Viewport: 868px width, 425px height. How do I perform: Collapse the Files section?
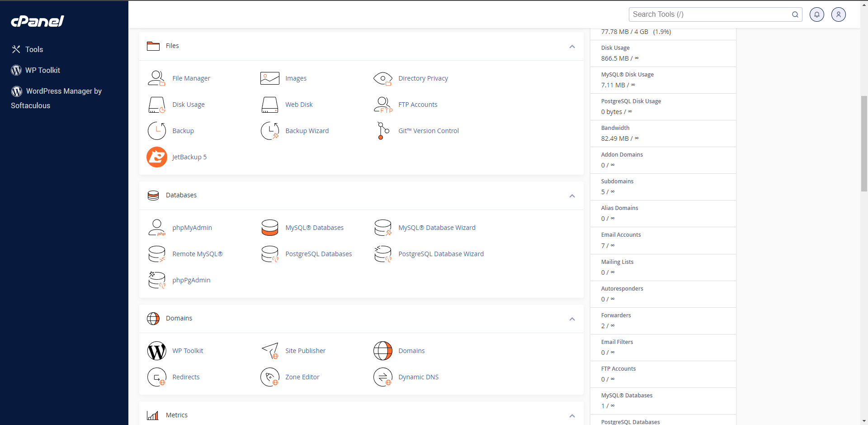(x=571, y=46)
